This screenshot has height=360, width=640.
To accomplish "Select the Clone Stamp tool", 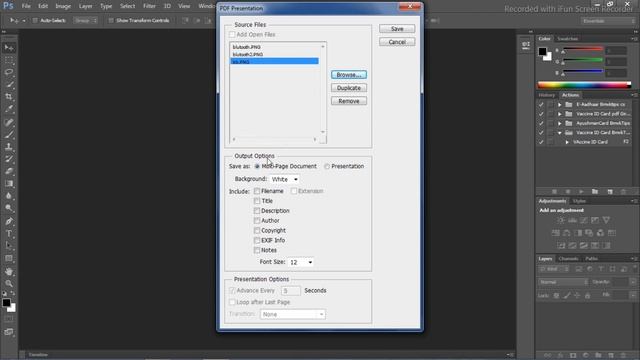I will pos(9,147).
